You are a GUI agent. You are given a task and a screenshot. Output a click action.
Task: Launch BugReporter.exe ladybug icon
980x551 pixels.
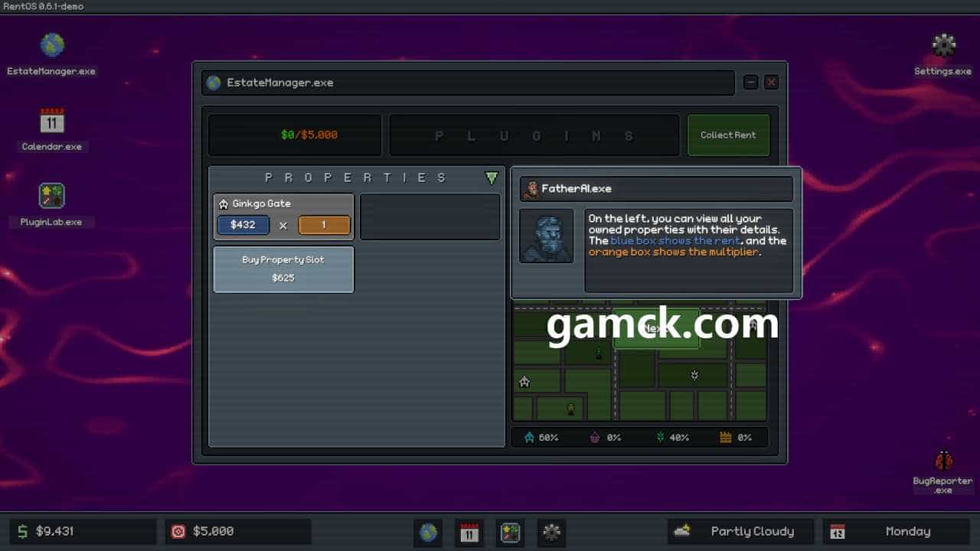(x=943, y=461)
